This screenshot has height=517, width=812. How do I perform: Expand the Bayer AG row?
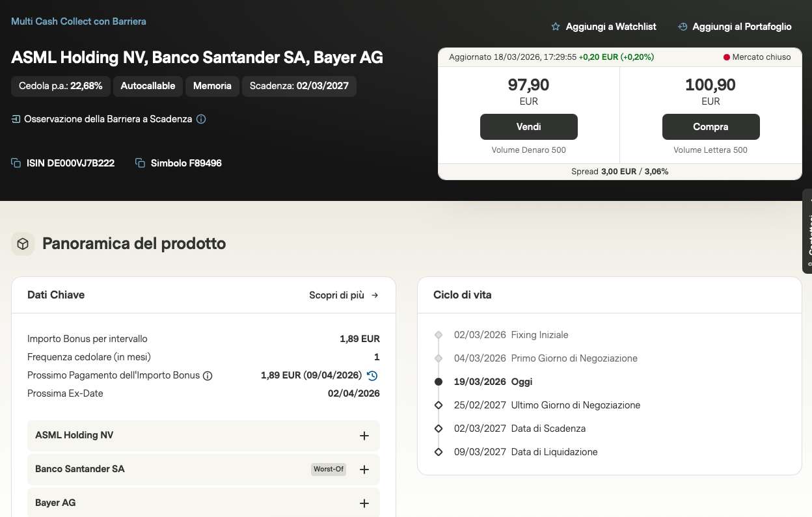(x=364, y=503)
